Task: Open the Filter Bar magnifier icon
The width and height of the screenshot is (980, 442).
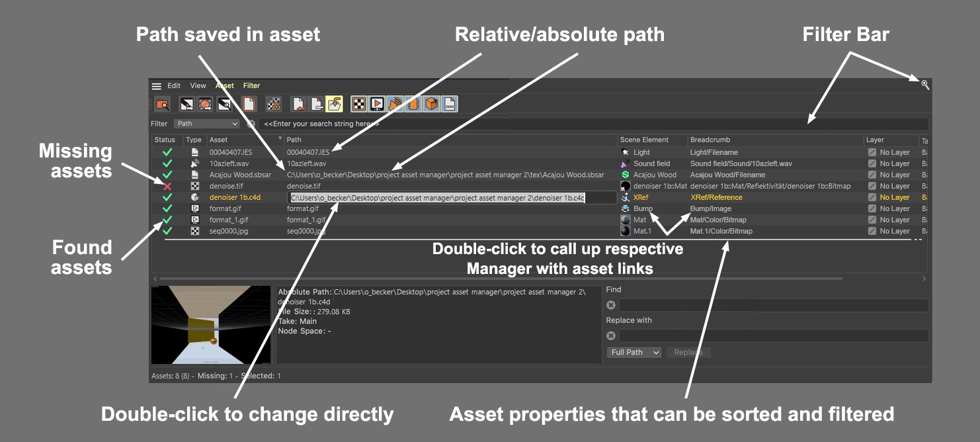Action: [925, 85]
